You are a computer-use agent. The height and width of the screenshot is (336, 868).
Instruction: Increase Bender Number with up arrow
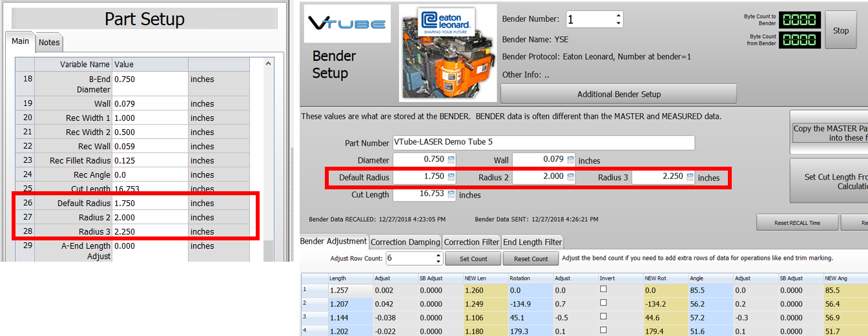pos(618,16)
